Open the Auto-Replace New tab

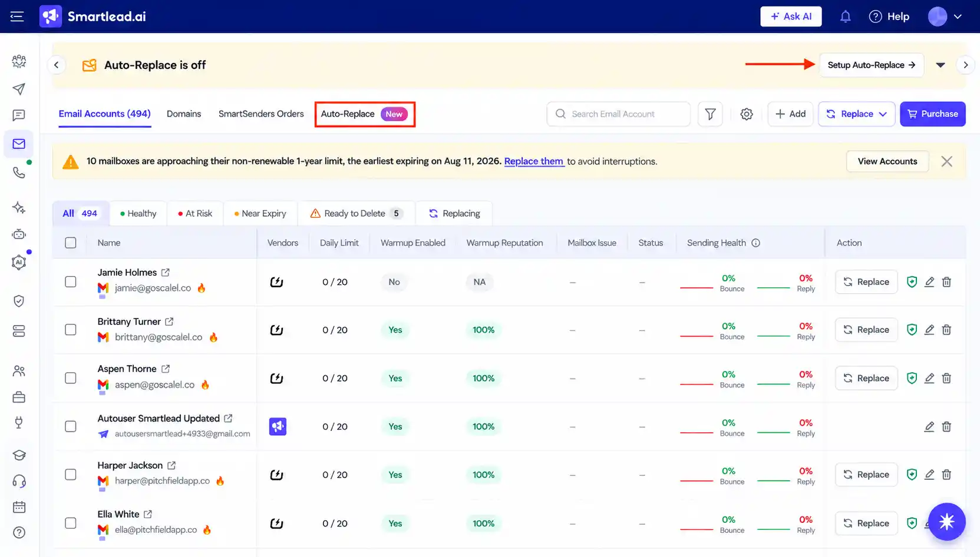point(365,114)
